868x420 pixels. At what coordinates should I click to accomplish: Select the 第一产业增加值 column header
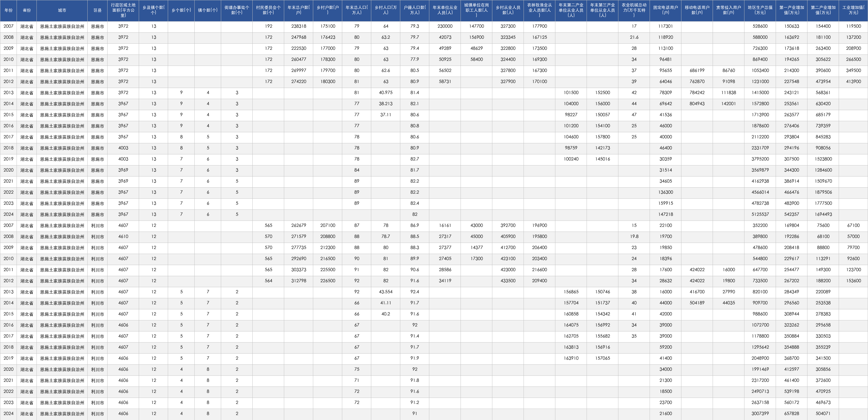791,11
